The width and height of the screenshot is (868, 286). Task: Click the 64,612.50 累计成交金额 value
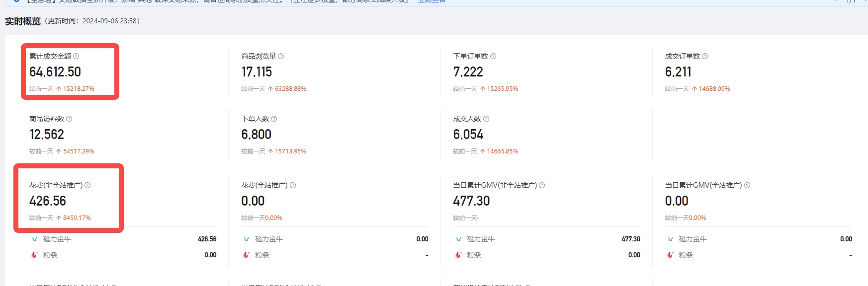click(55, 72)
